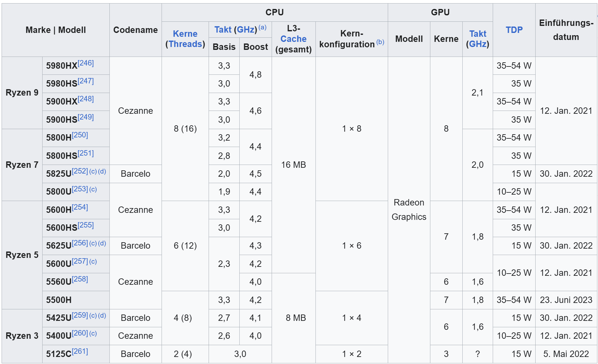598x364 pixels.
Task: Click citation [249] next to 5900HS
Action: pyautogui.click(x=86, y=117)
